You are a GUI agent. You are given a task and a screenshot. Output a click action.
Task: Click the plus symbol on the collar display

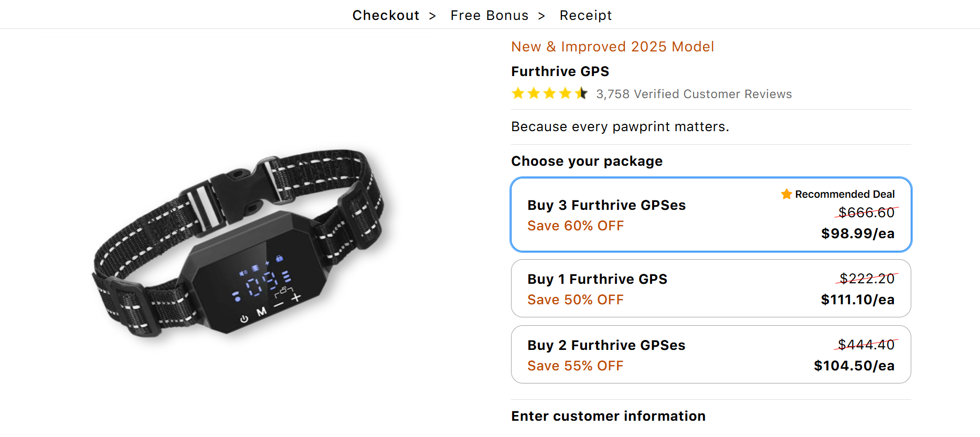(296, 297)
